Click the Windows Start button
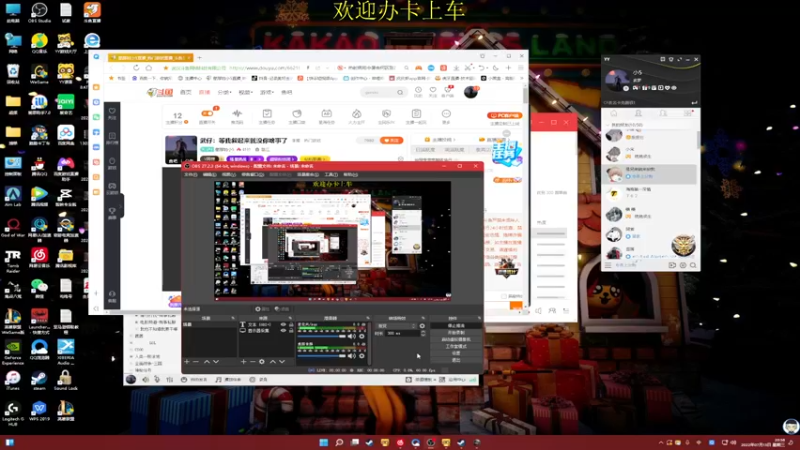Viewport: 800px width, 450px height. 323,442
